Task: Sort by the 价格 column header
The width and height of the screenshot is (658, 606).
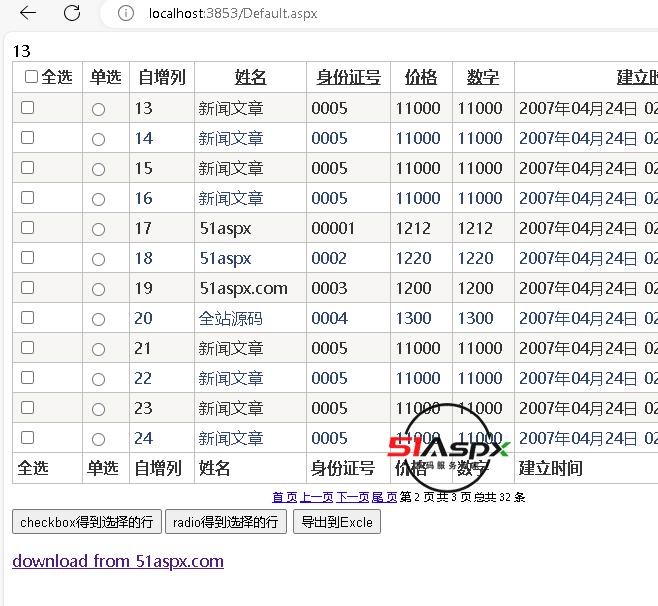Action: click(x=421, y=77)
